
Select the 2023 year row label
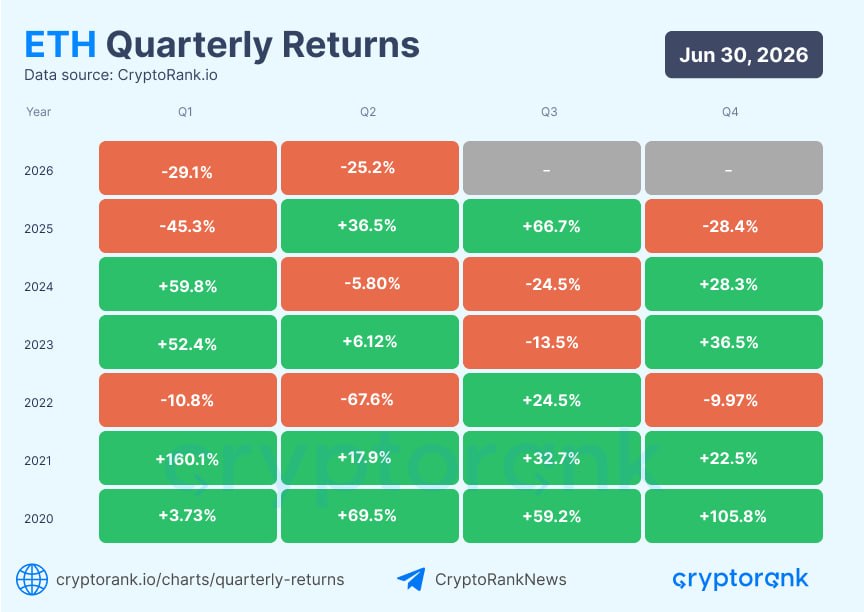(x=39, y=345)
